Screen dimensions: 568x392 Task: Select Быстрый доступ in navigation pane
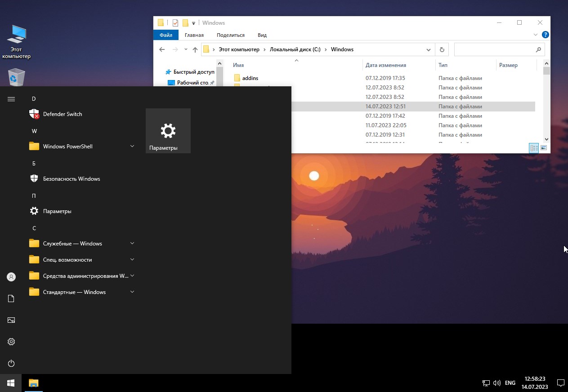(x=194, y=72)
